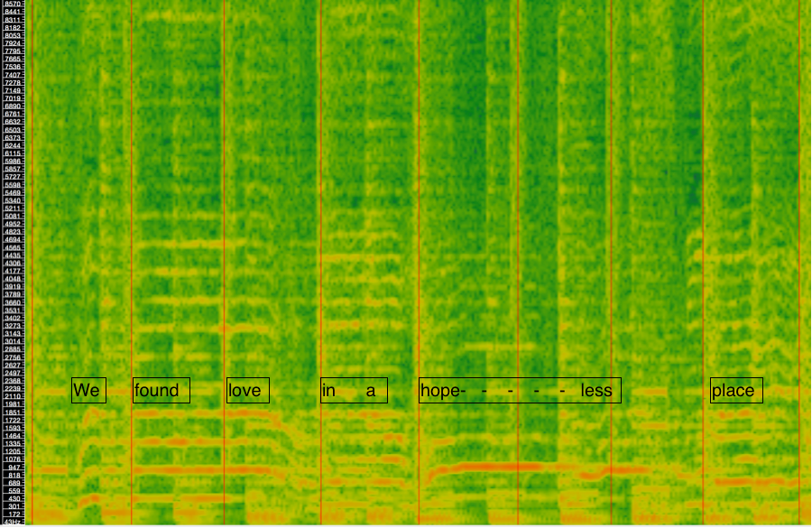This screenshot has width=812, height=528.
Task: Click the 2110 frequency axis label
Action: (13, 396)
